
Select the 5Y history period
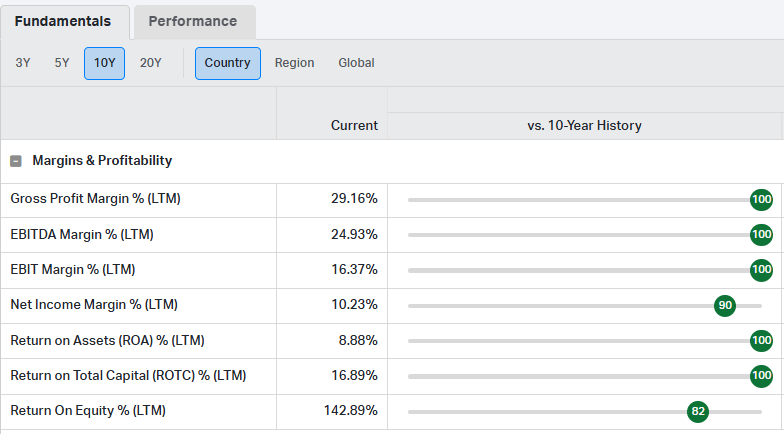pyautogui.click(x=62, y=63)
